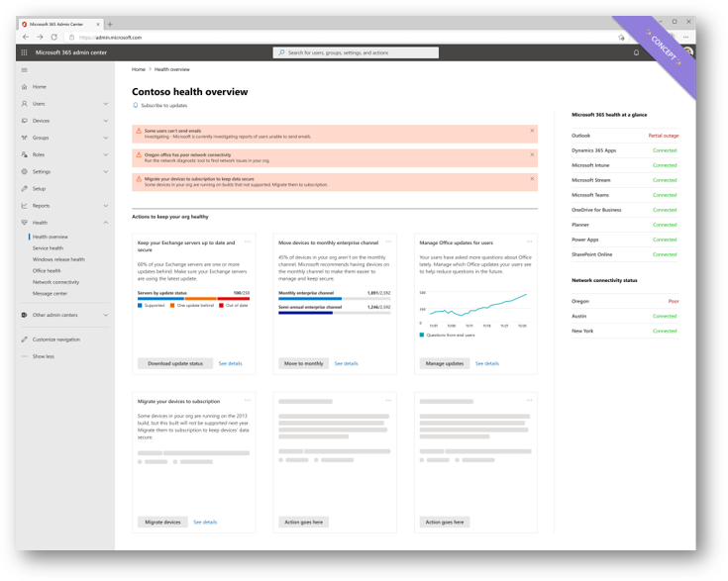This screenshot has height=581, width=728.
Task: Click the Monthly enterprise channel progress bar
Action: coord(335,298)
